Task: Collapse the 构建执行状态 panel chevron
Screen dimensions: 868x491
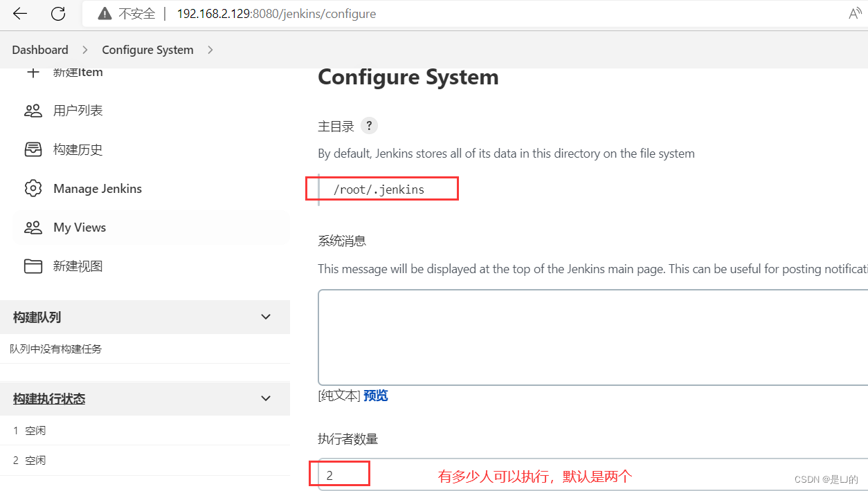Action: 266,398
